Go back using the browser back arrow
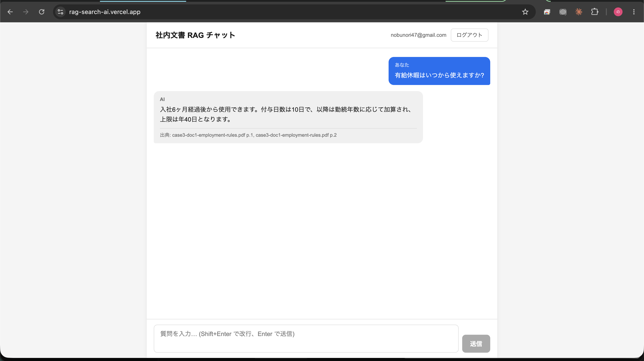This screenshot has width=644, height=361. tap(10, 12)
